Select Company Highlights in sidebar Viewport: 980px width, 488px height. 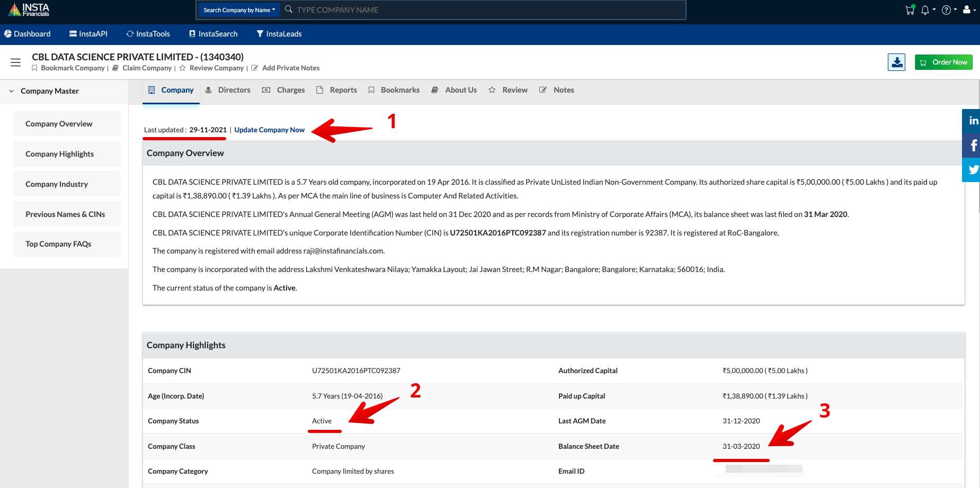67,154
